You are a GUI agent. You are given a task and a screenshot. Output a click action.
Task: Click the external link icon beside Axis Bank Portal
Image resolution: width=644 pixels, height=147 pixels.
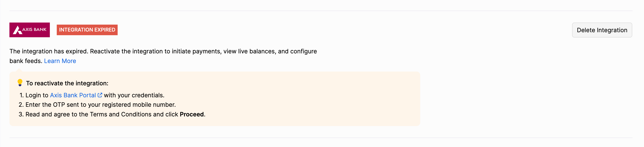(x=100, y=95)
